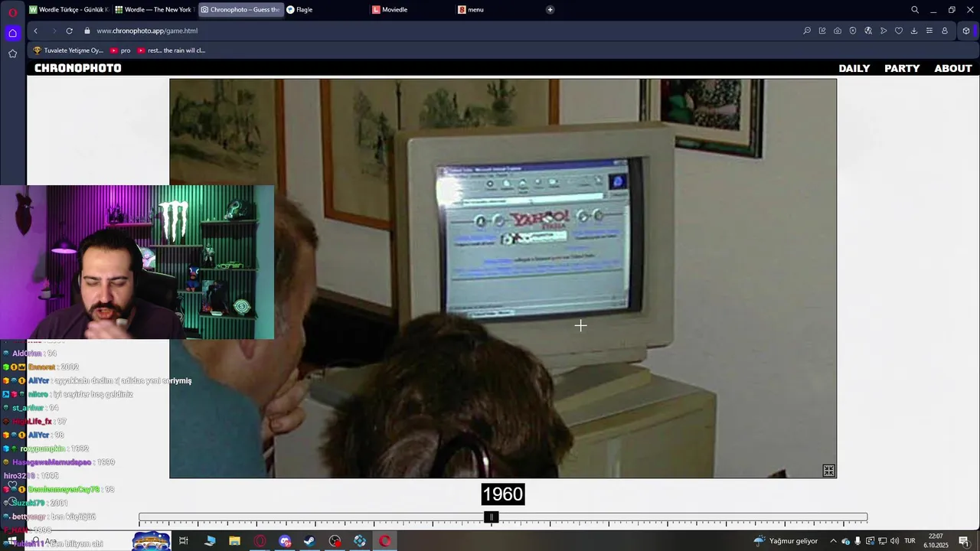The width and height of the screenshot is (980, 551).
Task: Click chat user HasegawaMamudapao guess
Action: pyautogui.click(x=59, y=462)
